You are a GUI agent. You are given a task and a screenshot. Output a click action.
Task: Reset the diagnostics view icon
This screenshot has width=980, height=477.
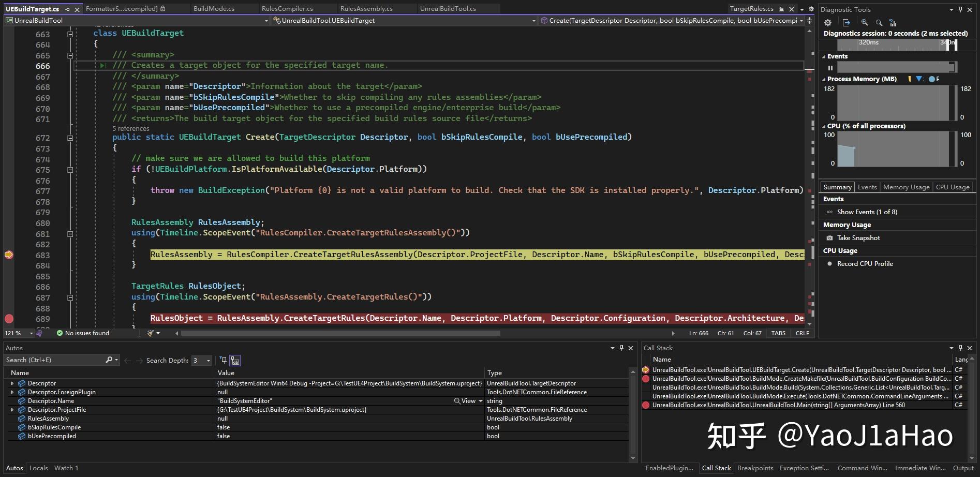click(x=893, y=23)
